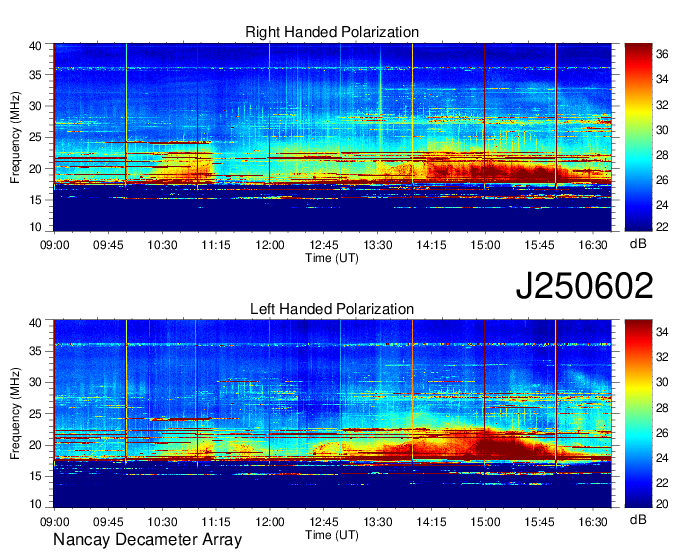680x552 pixels.
Task: Click the 25 MHz tick on upper frequency axis
Action: [x=35, y=137]
